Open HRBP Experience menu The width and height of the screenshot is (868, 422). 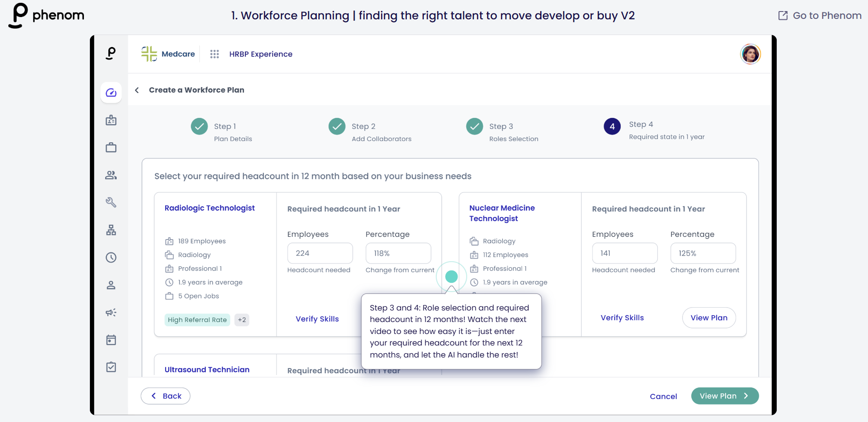[261, 54]
